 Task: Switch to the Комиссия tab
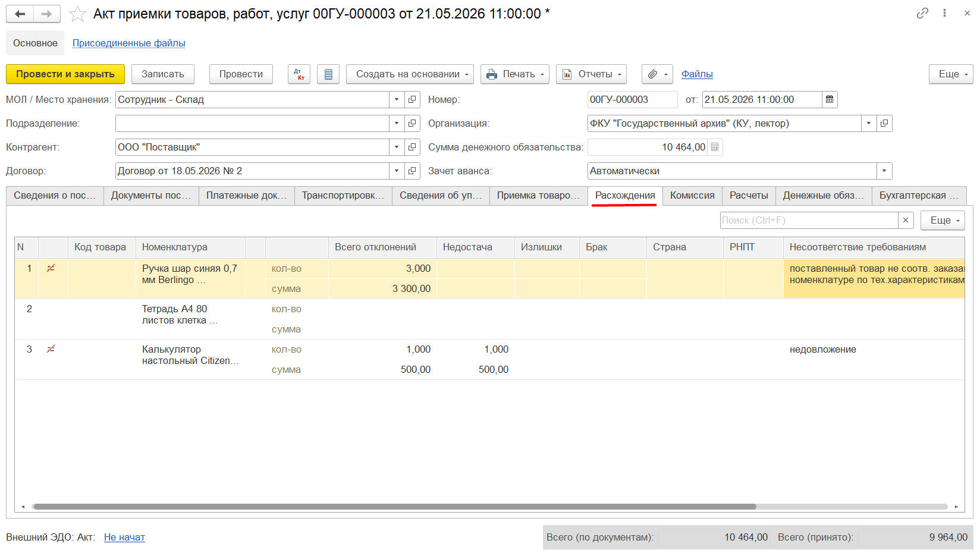(692, 196)
